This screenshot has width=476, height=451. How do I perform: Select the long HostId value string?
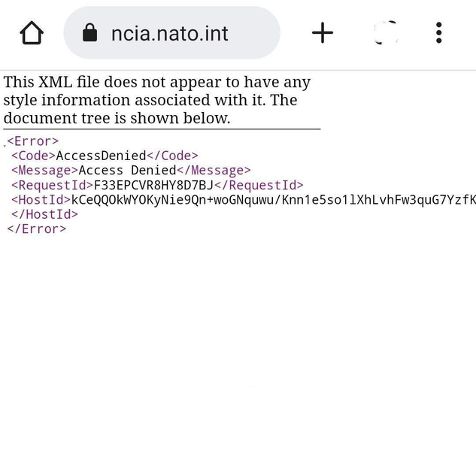(x=274, y=200)
